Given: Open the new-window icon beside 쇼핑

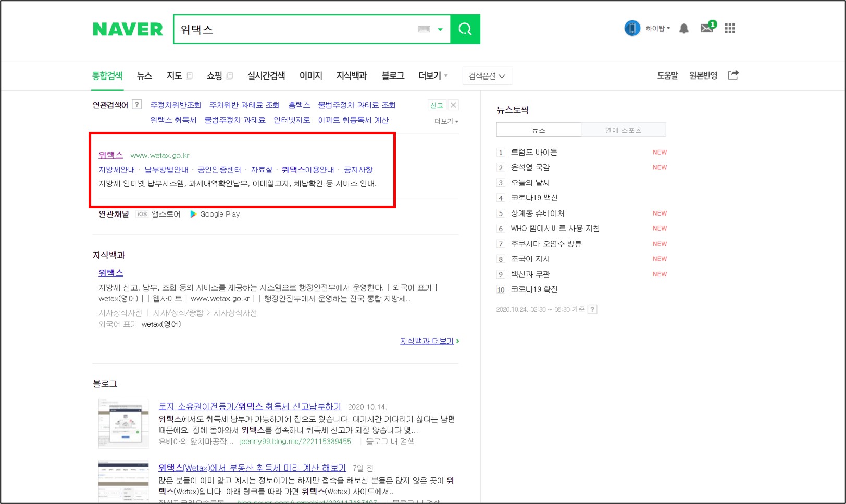Looking at the screenshot, I should (x=230, y=75).
